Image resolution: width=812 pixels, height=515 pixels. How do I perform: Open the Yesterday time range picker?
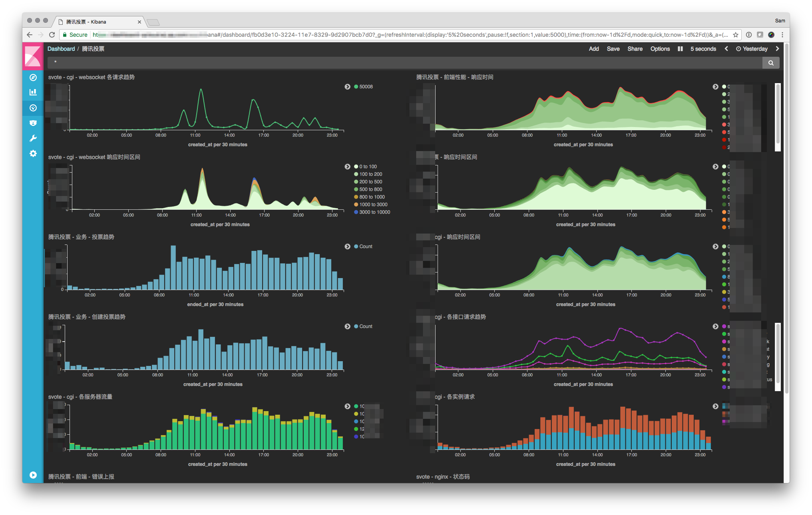pos(752,49)
